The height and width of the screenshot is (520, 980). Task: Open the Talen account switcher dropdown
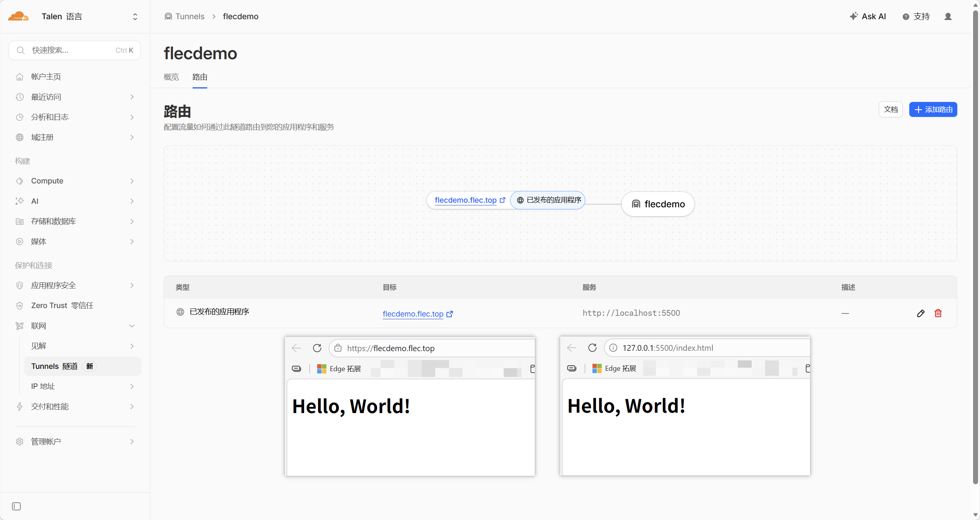(x=135, y=17)
